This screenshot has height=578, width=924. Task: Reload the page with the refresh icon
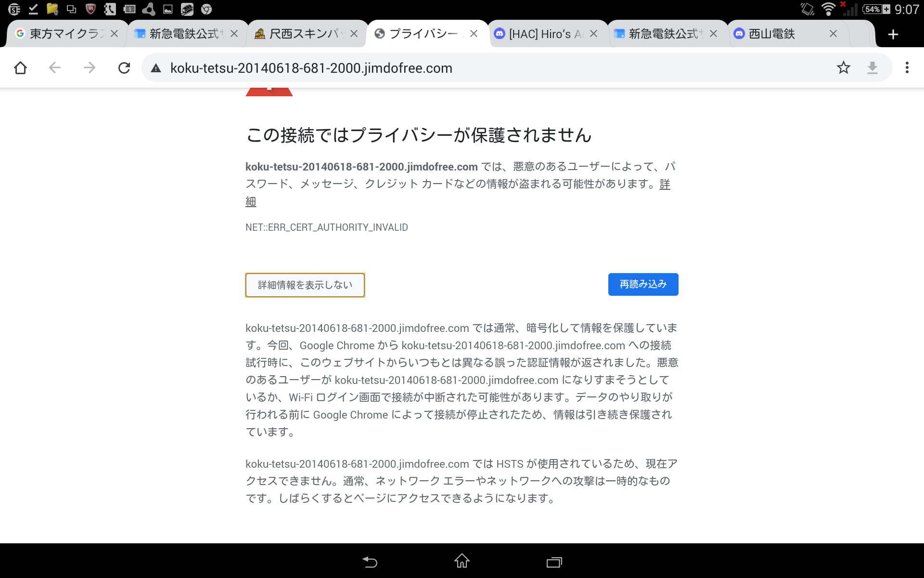point(124,68)
